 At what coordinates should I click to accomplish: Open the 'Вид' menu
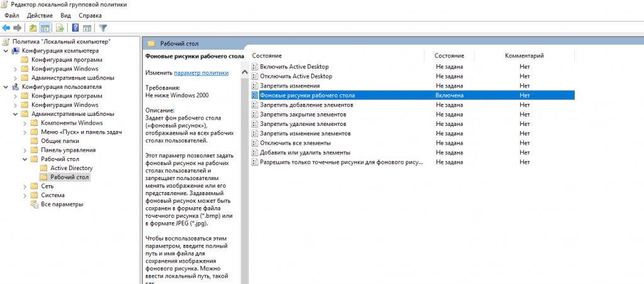pos(65,14)
